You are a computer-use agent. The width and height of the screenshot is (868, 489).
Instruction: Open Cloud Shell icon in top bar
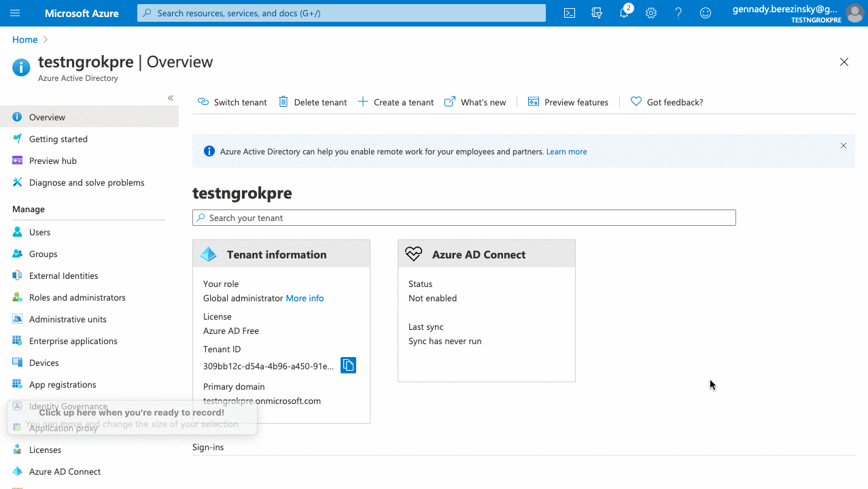[x=570, y=13]
